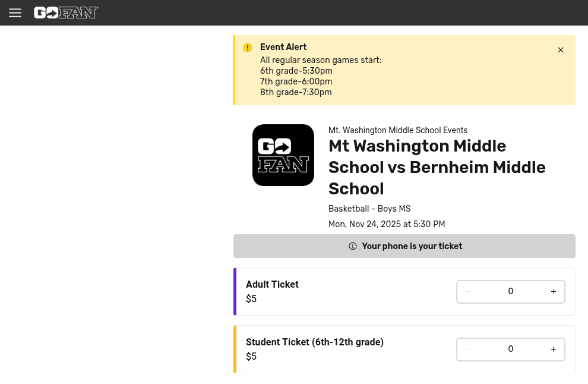Click the GoFan logo in the header
The height and width of the screenshot is (384, 588).
tap(66, 12)
